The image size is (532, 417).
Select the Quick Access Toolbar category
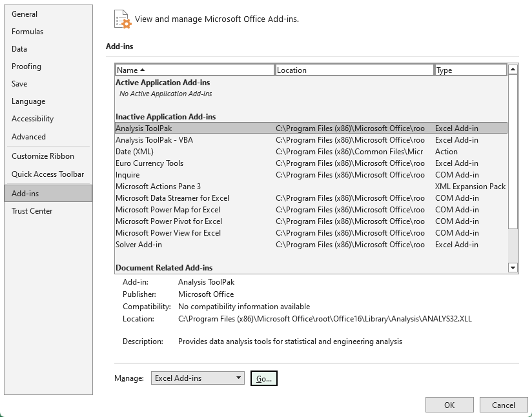tap(48, 174)
